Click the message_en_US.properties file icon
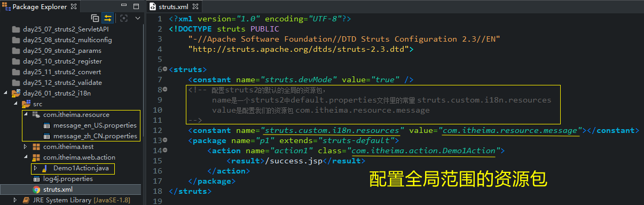Viewport: 644px width, 205px height. (47, 125)
